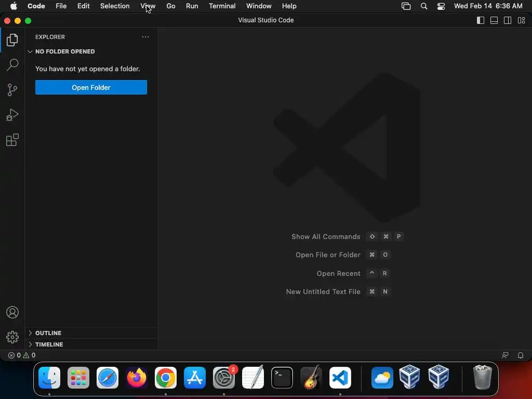Open the Selection menu

(115, 6)
